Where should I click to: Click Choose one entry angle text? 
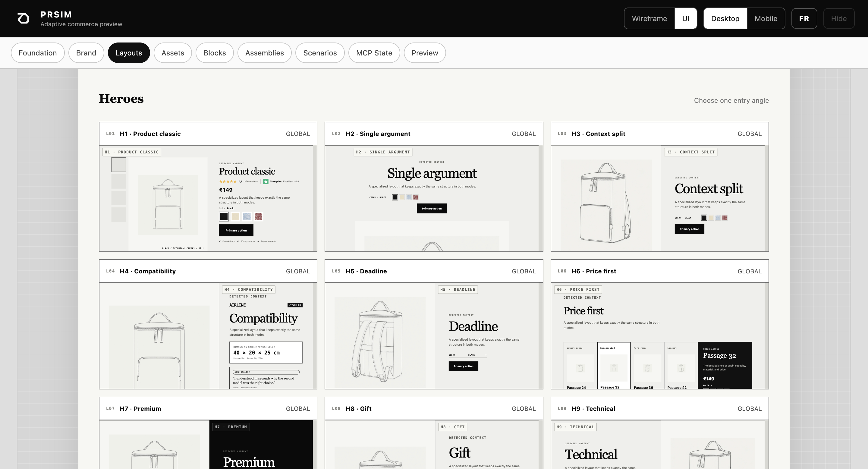point(731,100)
